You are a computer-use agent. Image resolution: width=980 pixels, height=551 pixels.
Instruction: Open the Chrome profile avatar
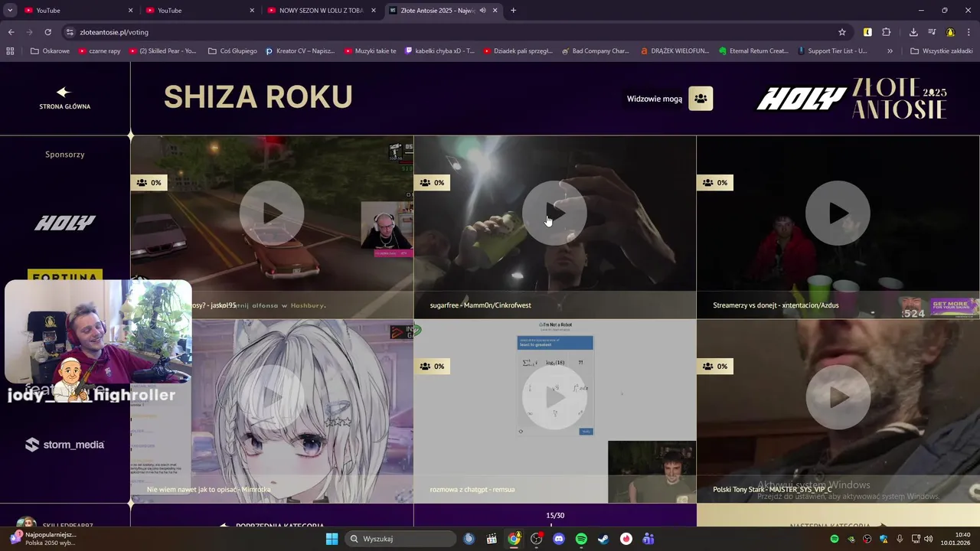(x=950, y=32)
